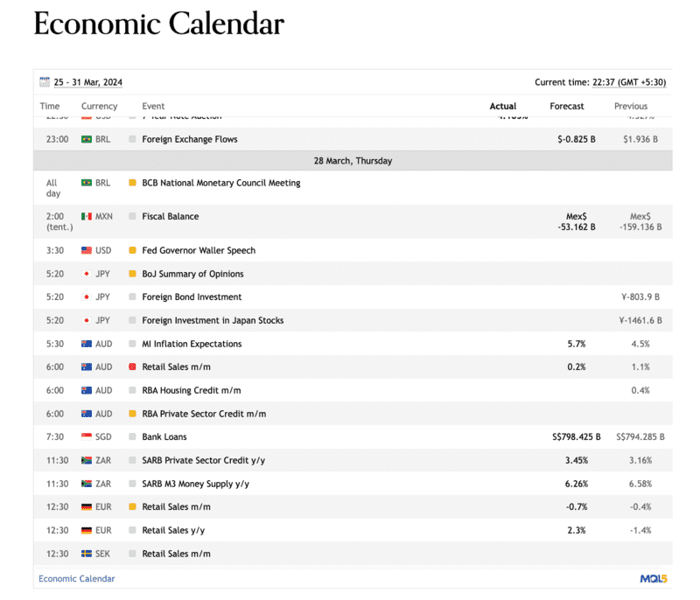The width and height of the screenshot is (700, 600).
Task: Click the Brazil flag for BCB National Monetary Council Meeting
Action: coord(87,183)
